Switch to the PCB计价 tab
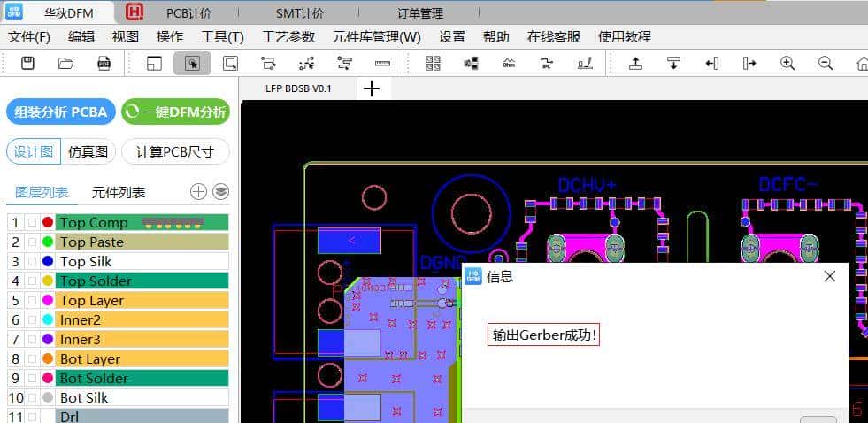868x423 pixels. [188, 13]
